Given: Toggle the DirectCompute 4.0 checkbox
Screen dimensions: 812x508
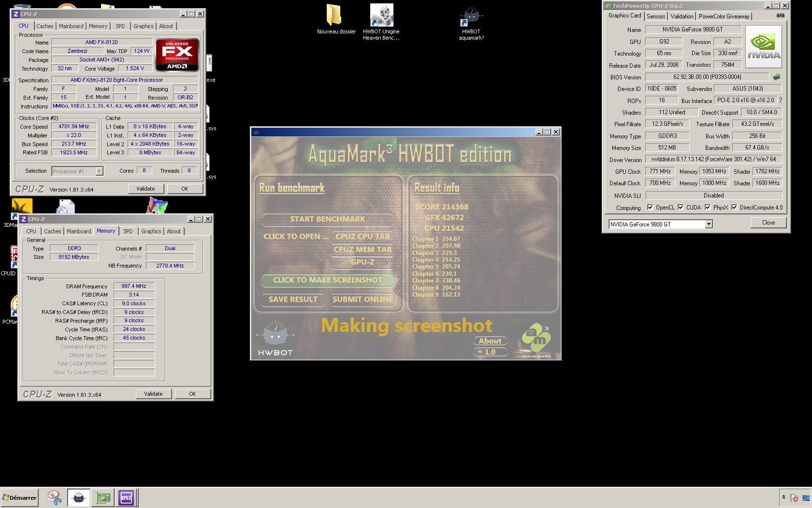Looking at the screenshot, I should pyautogui.click(x=734, y=208).
